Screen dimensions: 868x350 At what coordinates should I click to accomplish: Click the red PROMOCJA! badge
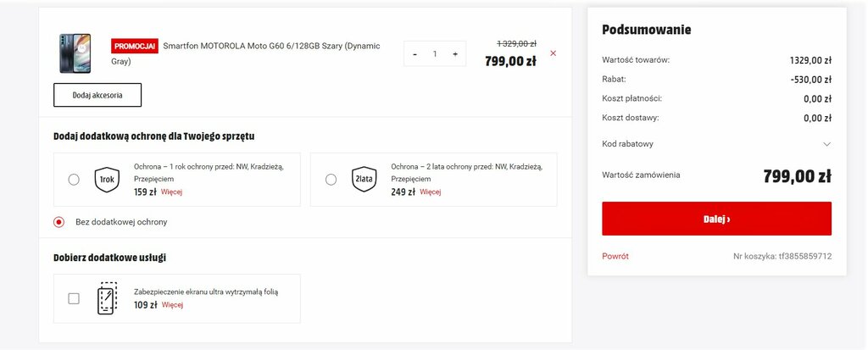tap(135, 46)
